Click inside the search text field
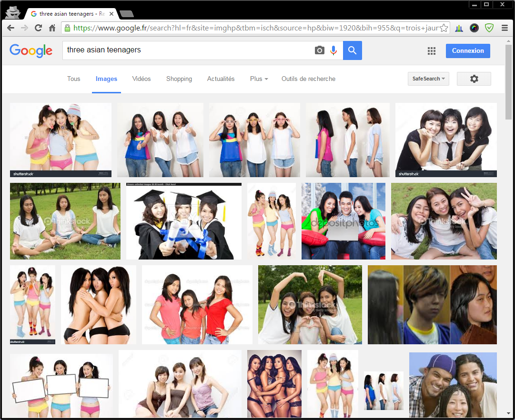Image resolution: width=515 pixels, height=420 pixels. point(186,50)
